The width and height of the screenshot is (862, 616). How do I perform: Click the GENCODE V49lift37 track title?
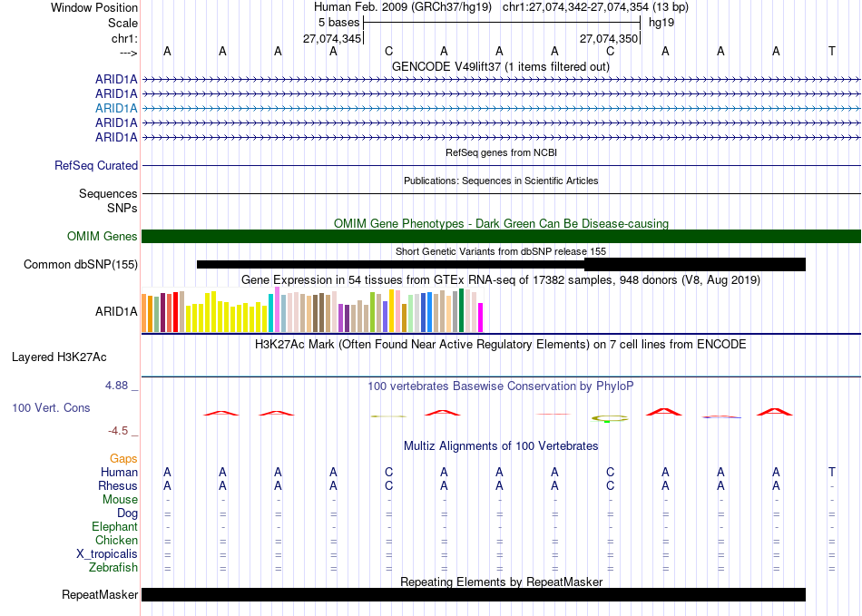[x=501, y=67]
